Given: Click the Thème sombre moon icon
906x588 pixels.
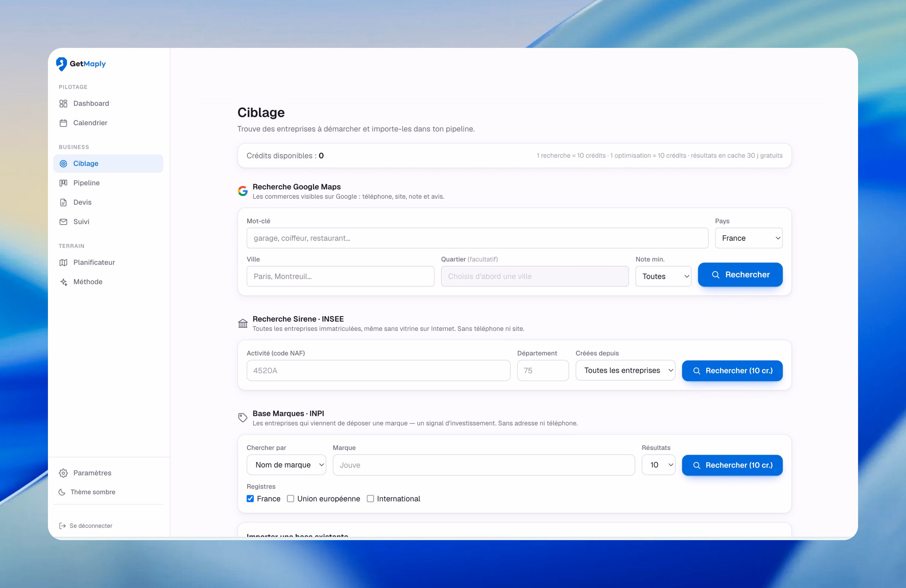Looking at the screenshot, I should [62, 492].
